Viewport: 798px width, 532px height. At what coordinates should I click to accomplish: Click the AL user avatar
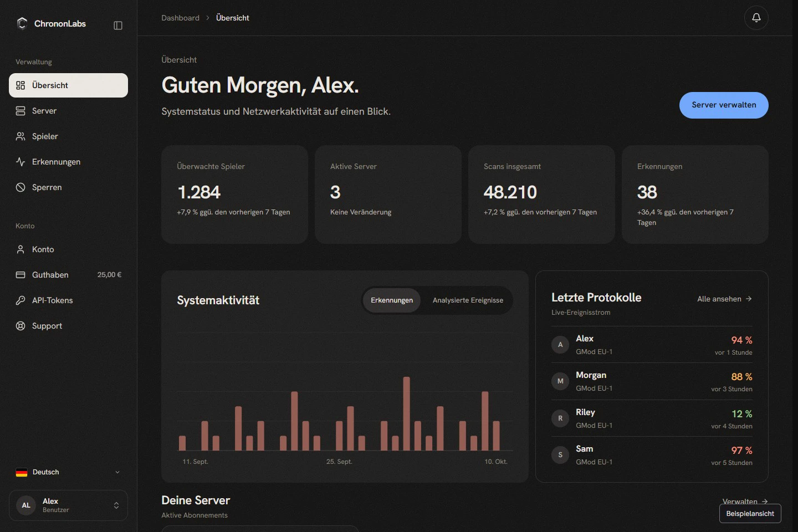click(x=26, y=505)
